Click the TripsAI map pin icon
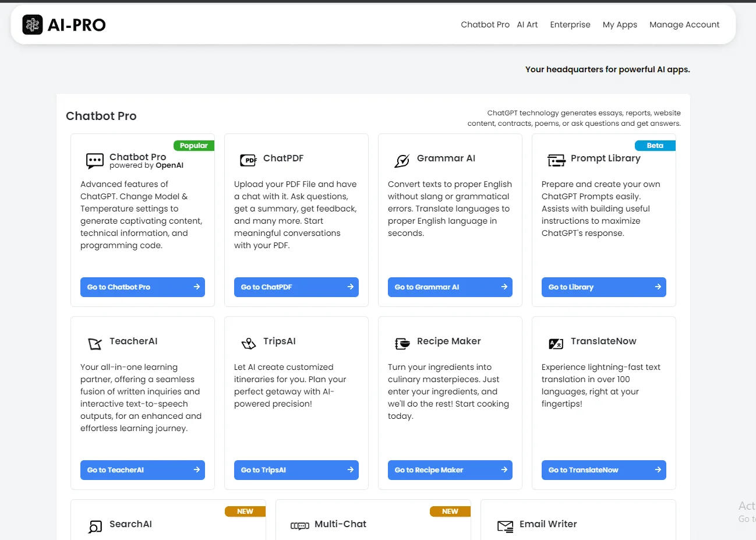756x540 pixels. 249,344
